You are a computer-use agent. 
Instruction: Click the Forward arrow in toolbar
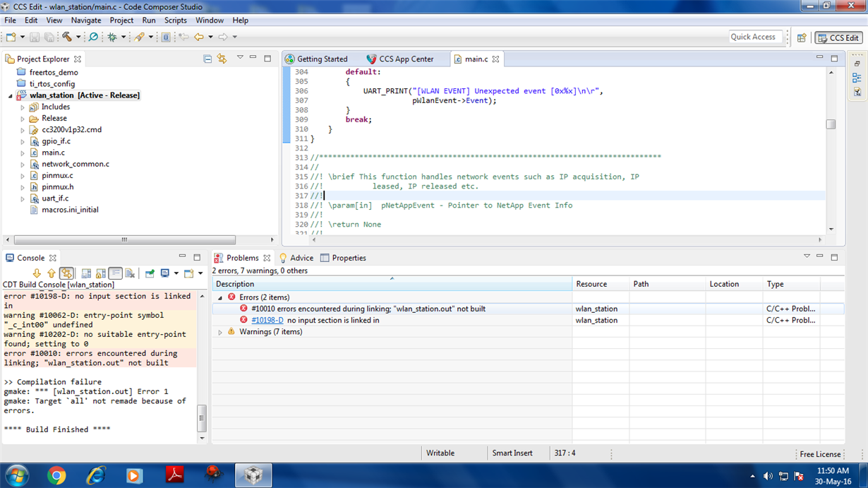coord(223,37)
